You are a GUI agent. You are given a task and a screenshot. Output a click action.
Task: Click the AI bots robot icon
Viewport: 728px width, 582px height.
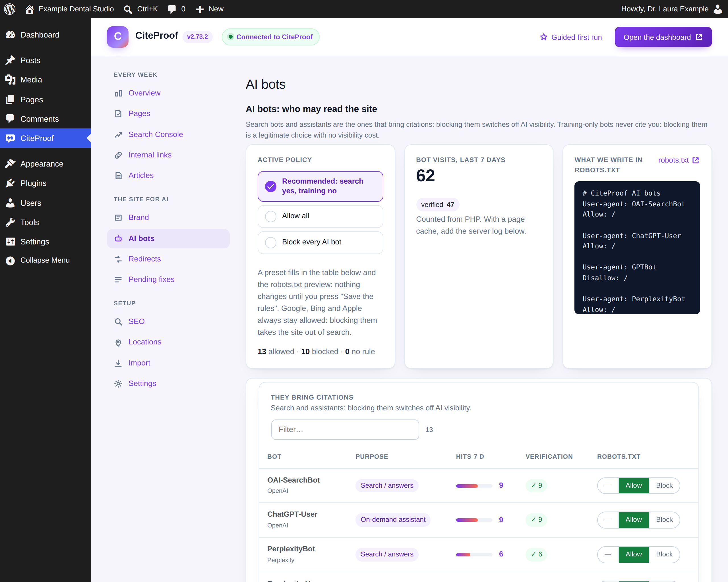tap(118, 238)
